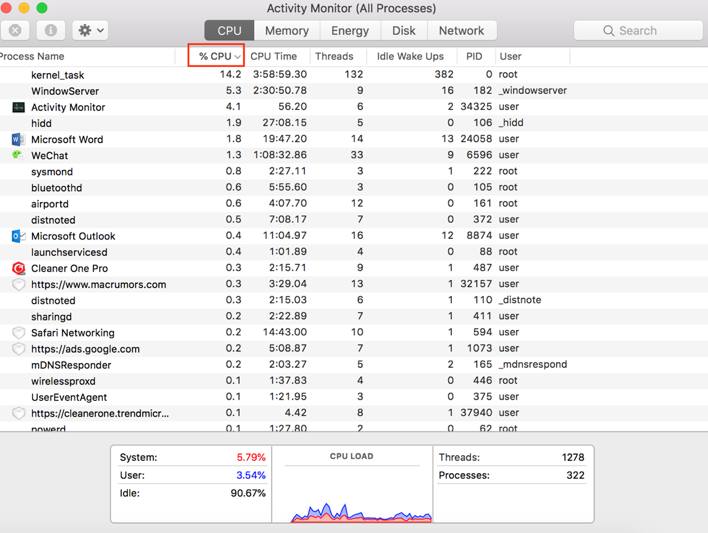Open the Disk tab
The image size is (708, 533).
coord(404,31)
